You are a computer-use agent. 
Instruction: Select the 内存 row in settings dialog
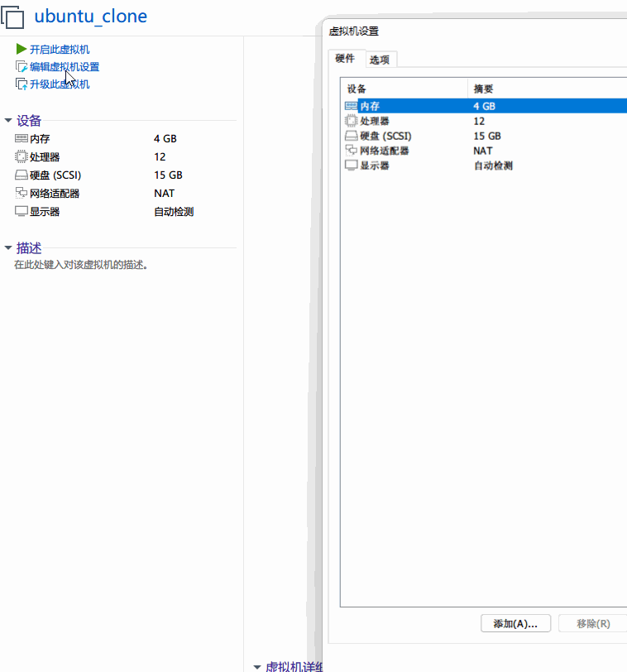(486, 106)
